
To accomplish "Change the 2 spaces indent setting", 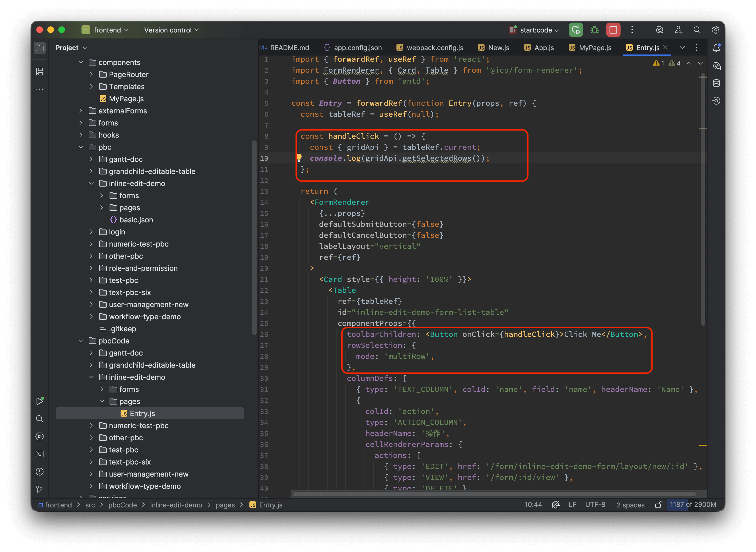I will [x=630, y=505].
